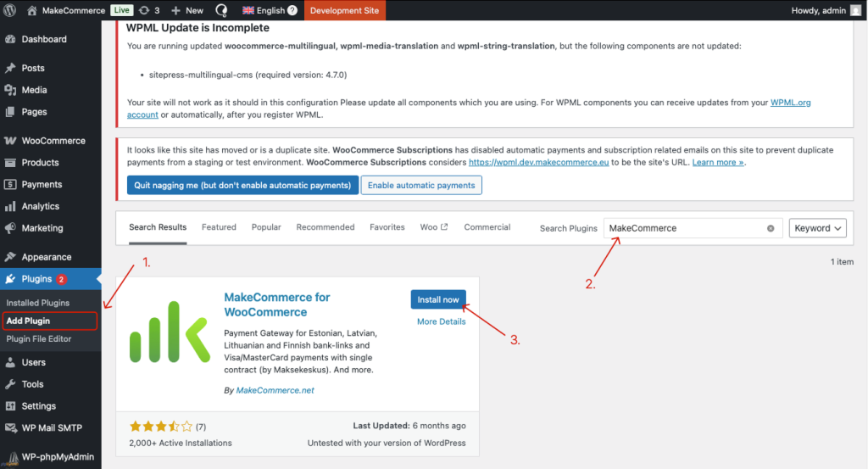This screenshot has width=868, height=469.
Task: Click the '2,000+ Active Installations' text
Action: tap(181, 443)
